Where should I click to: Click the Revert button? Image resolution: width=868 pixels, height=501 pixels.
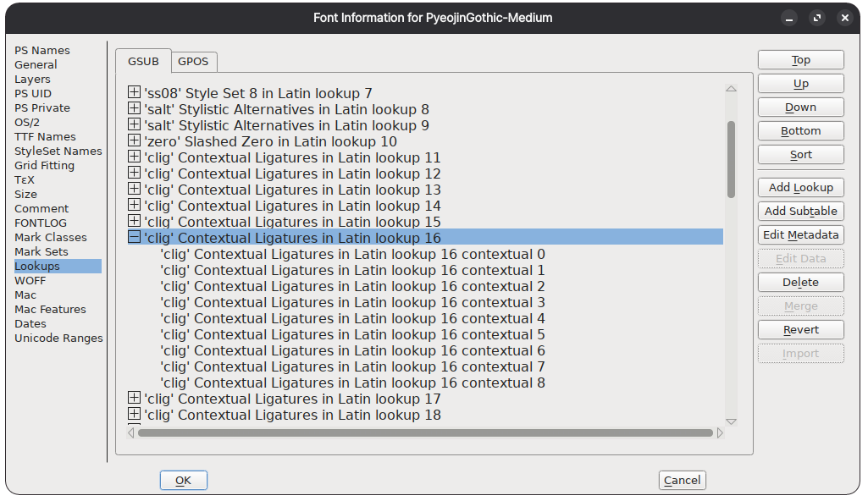[800, 330]
